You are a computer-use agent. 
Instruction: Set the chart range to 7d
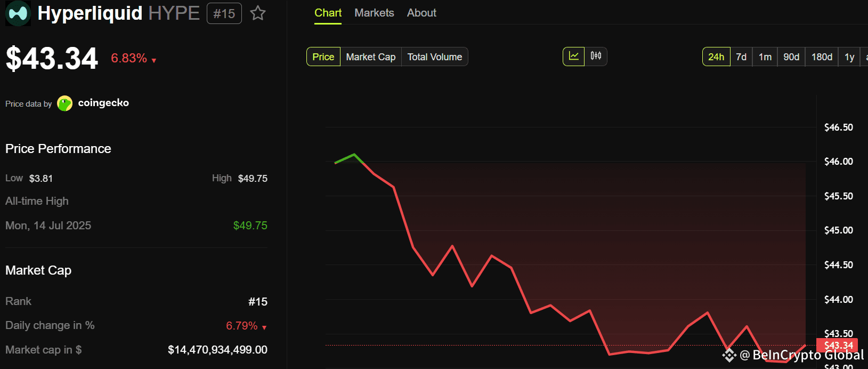coord(741,57)
